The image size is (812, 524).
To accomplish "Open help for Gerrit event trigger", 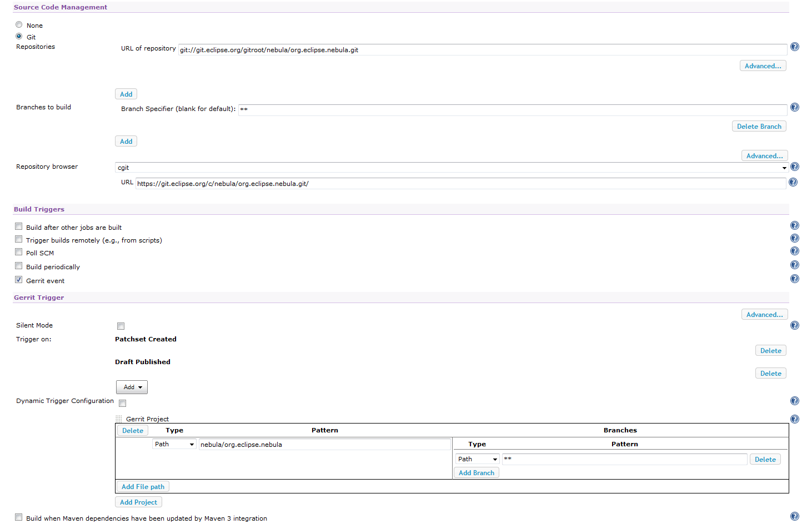I will coord(794,278).
